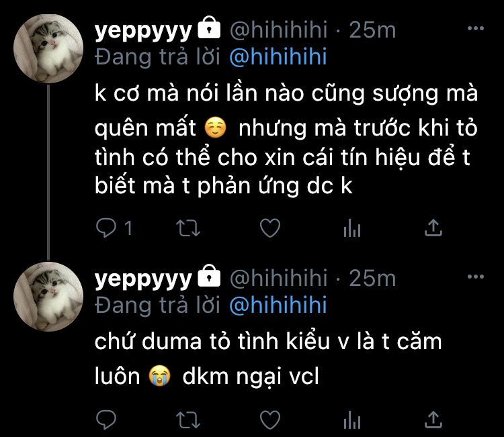Open the yeppyyy display name on first tweet

click(x=143, y=30)
